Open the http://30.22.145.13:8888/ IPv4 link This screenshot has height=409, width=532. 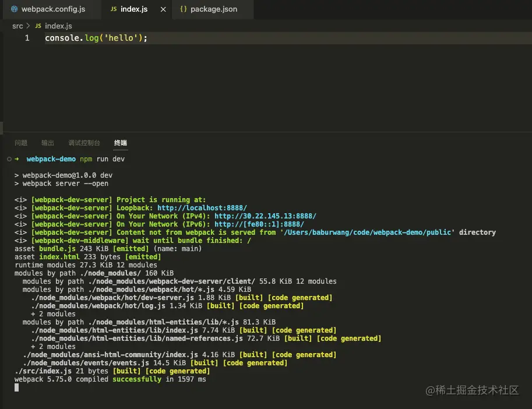265,216
